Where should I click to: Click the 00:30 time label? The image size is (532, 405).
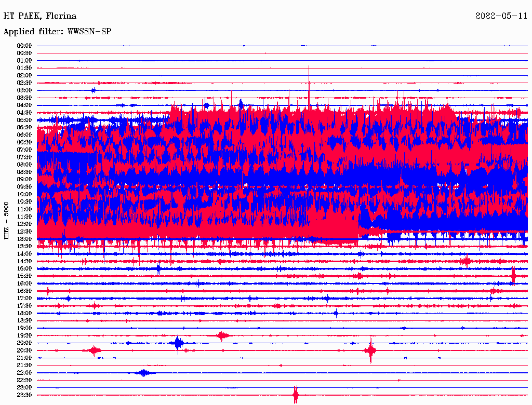point(24,53)
